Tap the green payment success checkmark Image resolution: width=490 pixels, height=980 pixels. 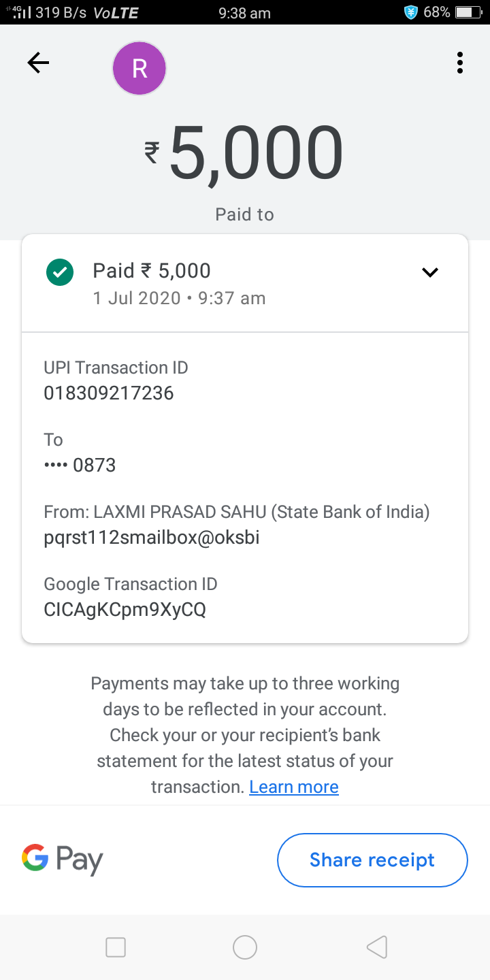tap(60, 272)
